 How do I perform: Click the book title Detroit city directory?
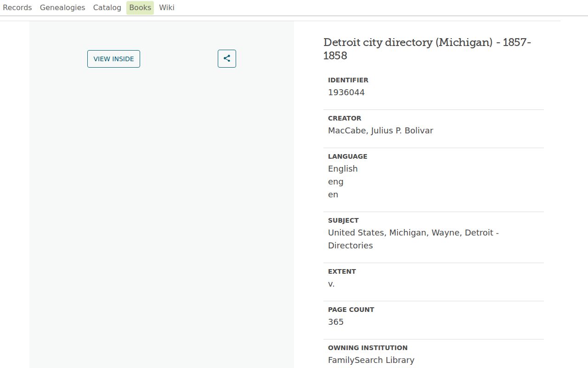pos(427,49)
